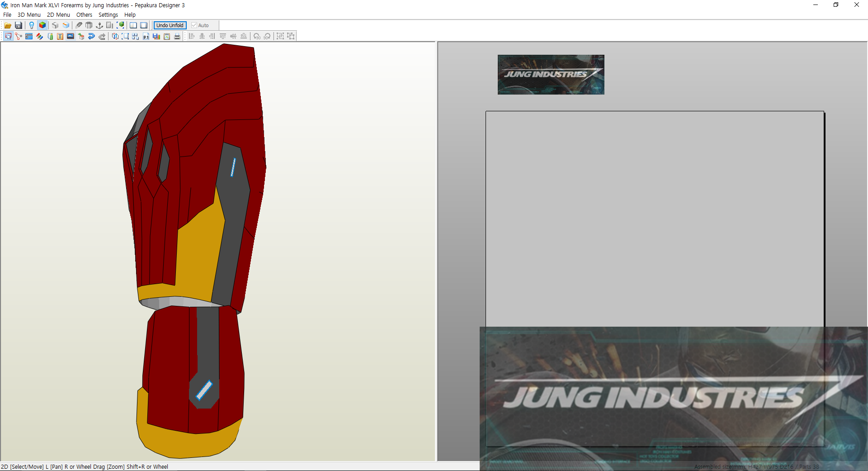868x471 pixels.
Task: Select the insert image tool icon
Action: [71, 36]
